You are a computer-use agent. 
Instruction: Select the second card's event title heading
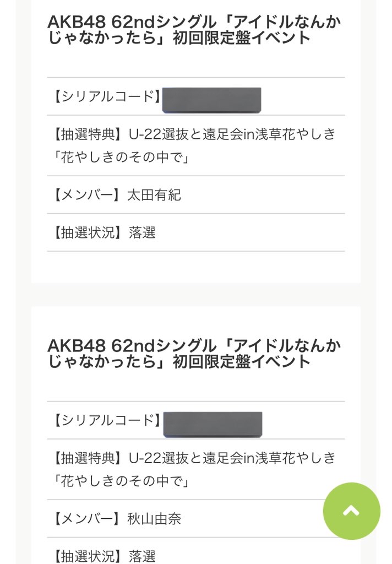click(194, 354)
